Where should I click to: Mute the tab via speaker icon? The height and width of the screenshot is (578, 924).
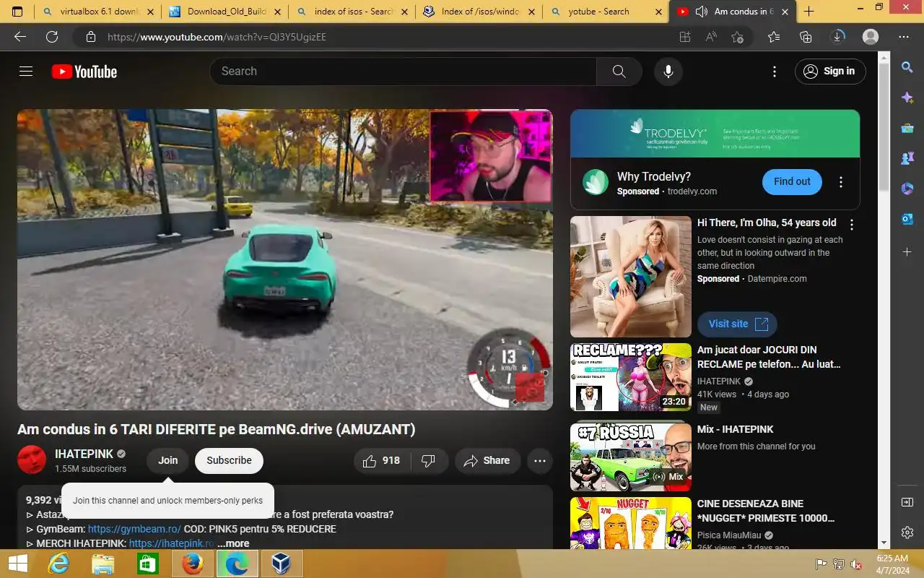701,12
